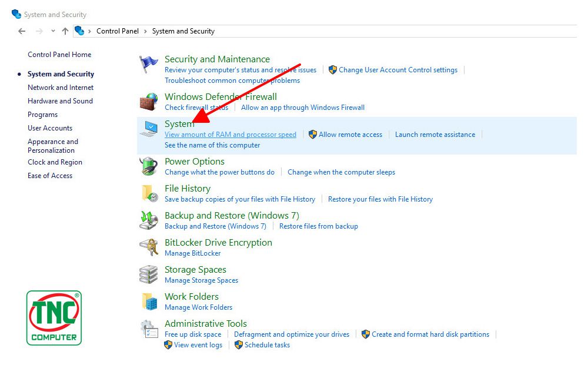Click the Backup and Restore drive icon
The image size is (588, 382).
tap(149, 220)
